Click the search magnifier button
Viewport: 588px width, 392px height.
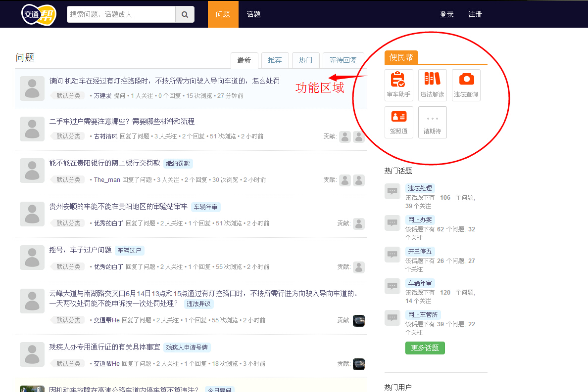185,14
